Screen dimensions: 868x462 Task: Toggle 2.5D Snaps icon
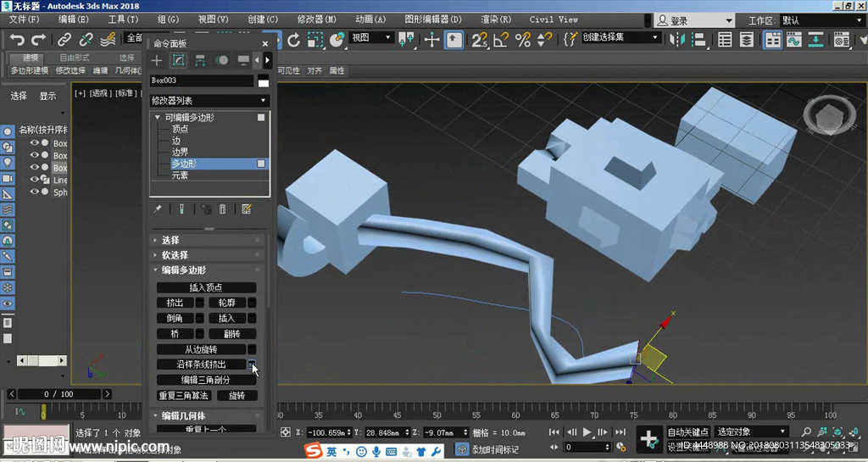480,40
